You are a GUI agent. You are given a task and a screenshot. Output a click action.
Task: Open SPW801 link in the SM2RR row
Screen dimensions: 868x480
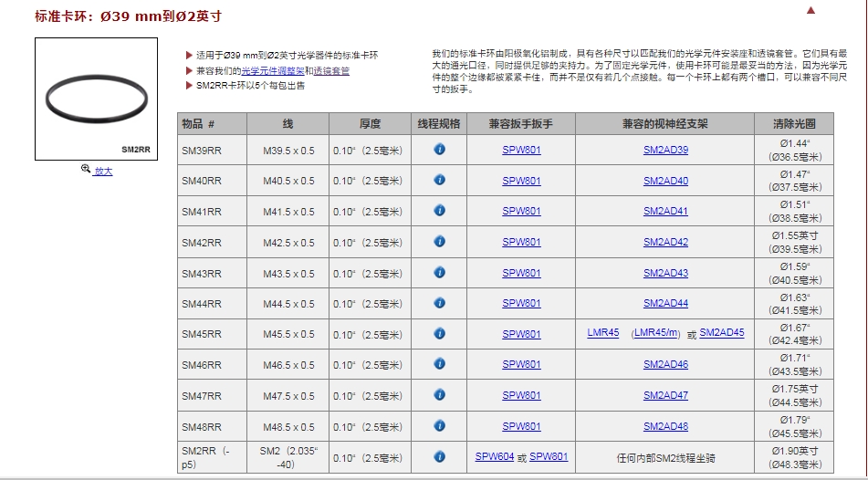click(x=549, y=457)
